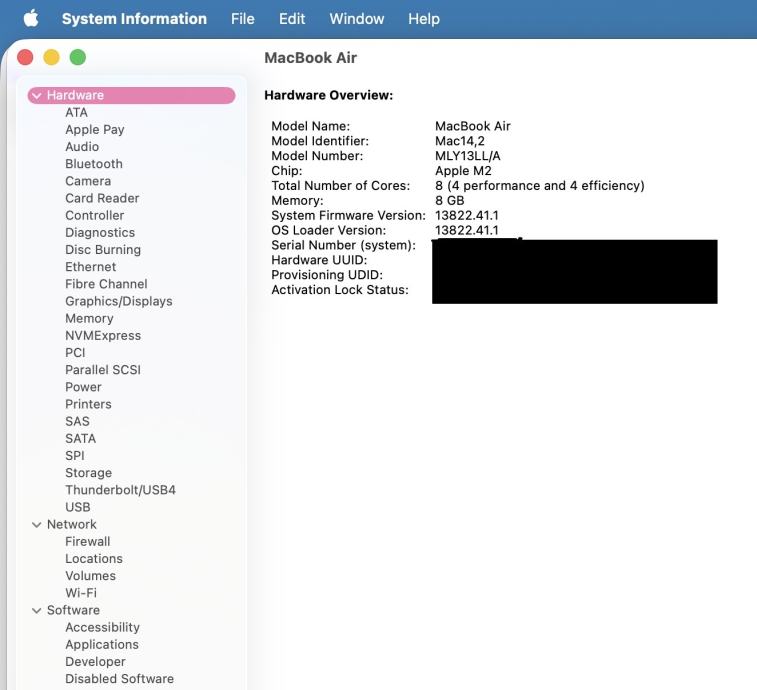Select Parallel SCSI entry
The width and height of the screenshot is (757, 690).
tap(103, 369)
